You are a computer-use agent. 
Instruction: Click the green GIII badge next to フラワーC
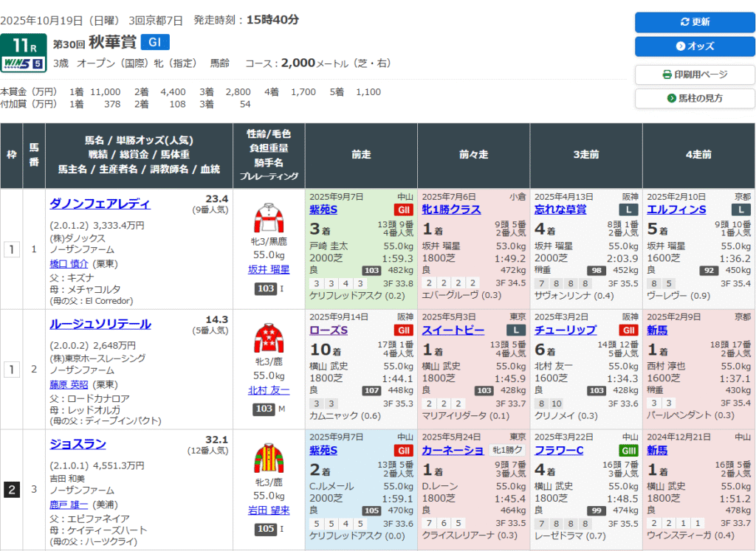pyautogui.click(x=628, y=450)
